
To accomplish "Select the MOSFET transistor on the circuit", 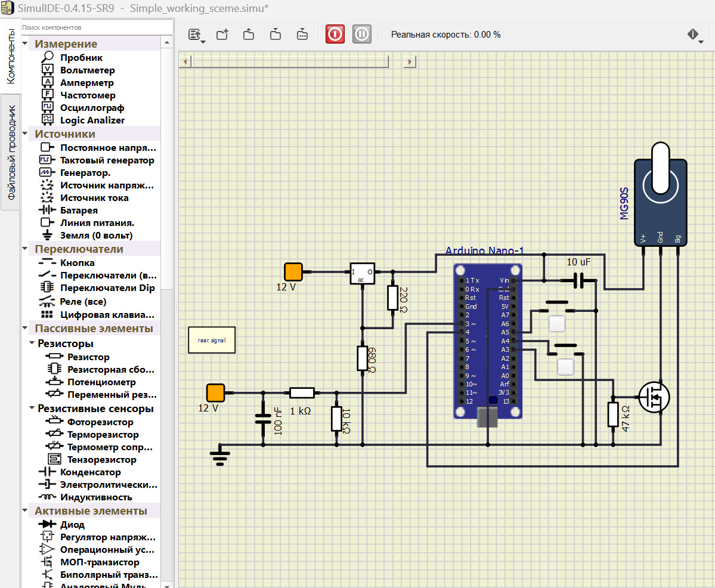I will (x=654, y=397).
